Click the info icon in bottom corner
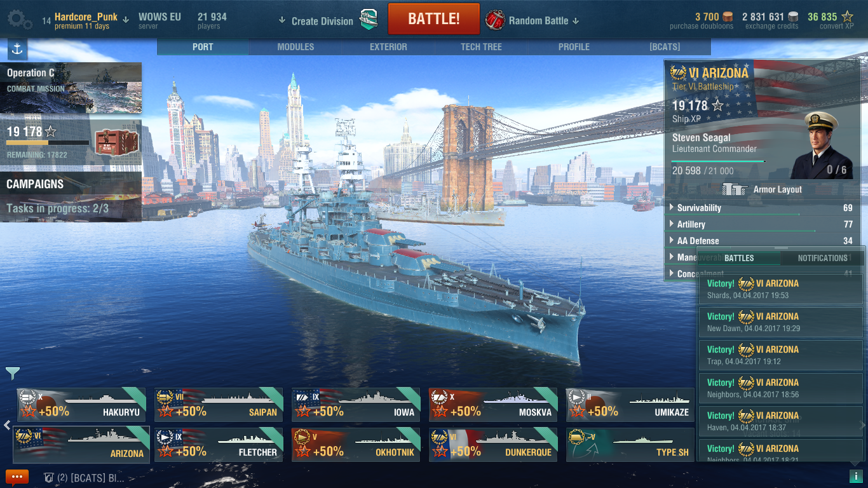This screenshot has height=488, width=868. tap(855, 476)
